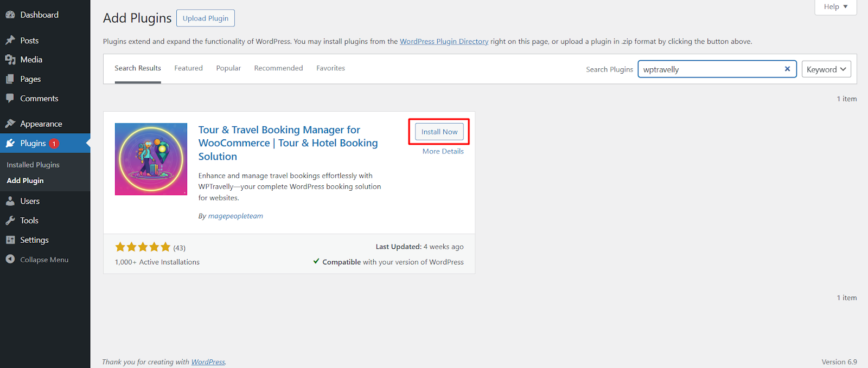Open the More Details link

click(x=443, y=151)
